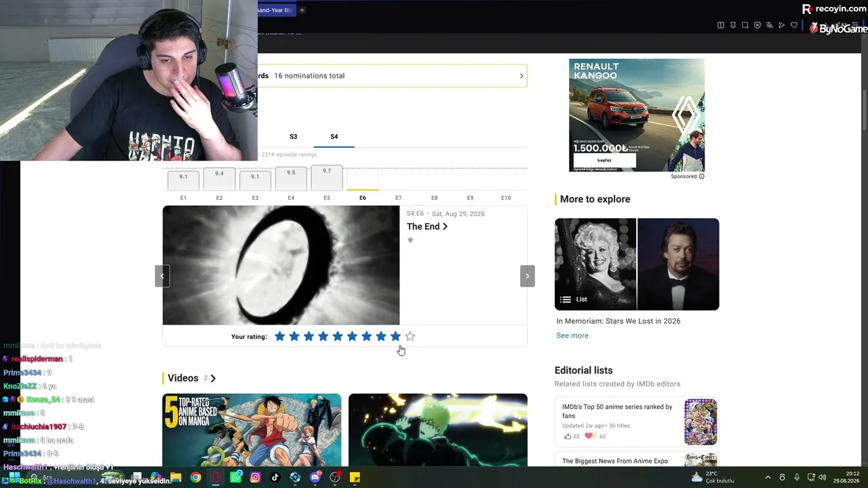Open Instagram from the taskbar
The height and width of the screenshot is (488, 868).
coord(255,477)
